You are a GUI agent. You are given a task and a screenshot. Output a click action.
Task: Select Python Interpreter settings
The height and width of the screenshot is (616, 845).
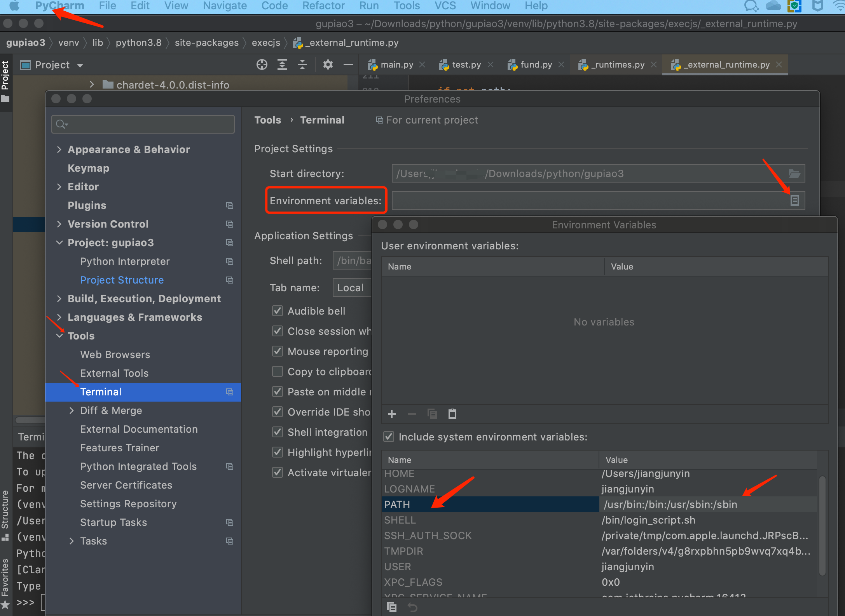(125, 261)
